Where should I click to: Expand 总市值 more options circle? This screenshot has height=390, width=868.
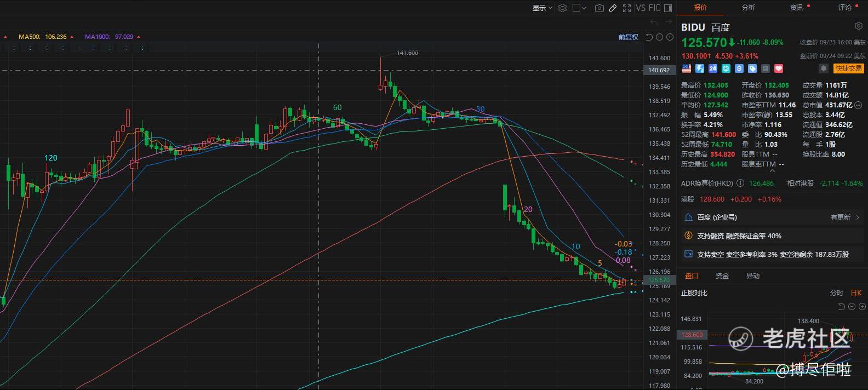pos(859,105)
